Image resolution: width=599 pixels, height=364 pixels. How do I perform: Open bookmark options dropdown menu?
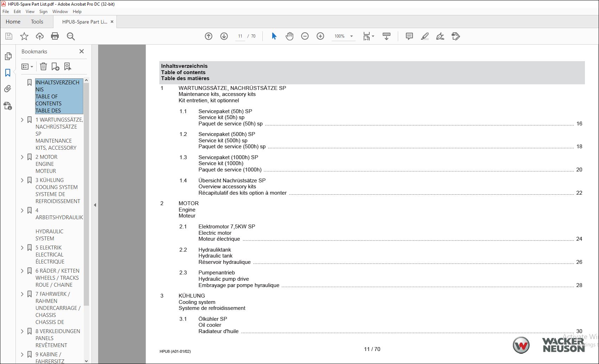click(27, 66)
